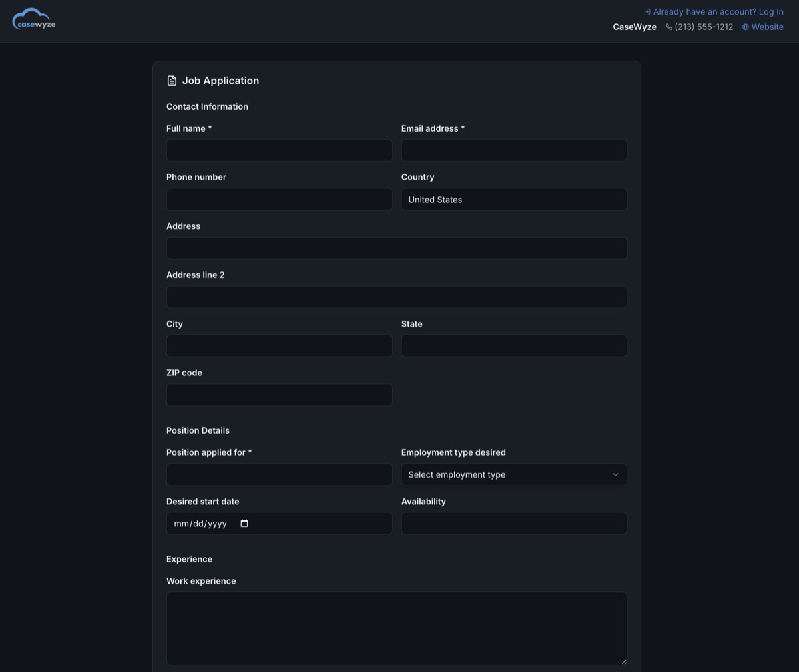The image size is (799, 672).
Task: Focus the ZIP code field
Action: point(279,395)
